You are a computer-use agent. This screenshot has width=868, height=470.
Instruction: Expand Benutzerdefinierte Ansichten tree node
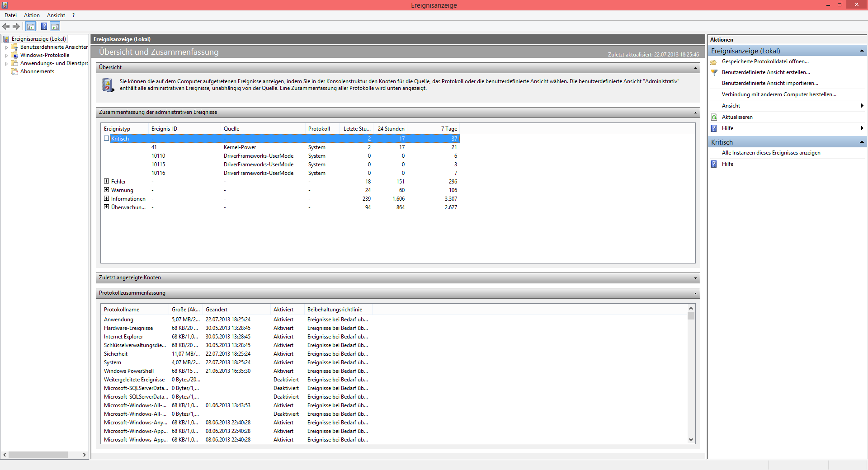(6, 47)
